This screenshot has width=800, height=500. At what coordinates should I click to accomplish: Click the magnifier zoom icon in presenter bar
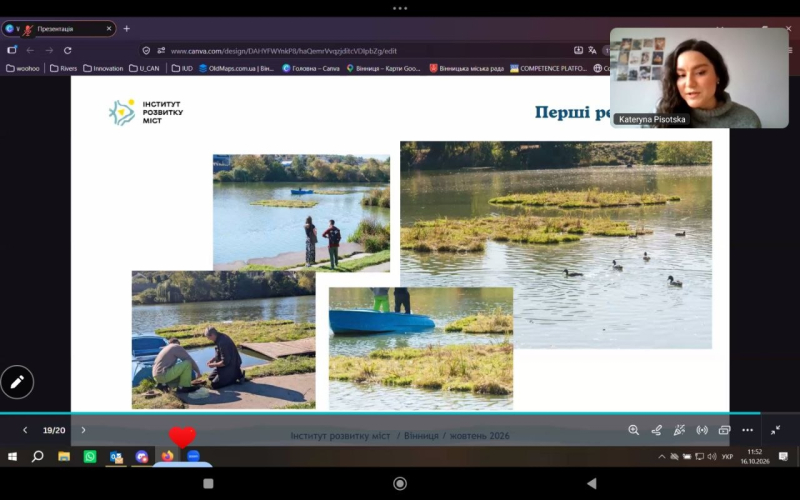pos(634,430)
